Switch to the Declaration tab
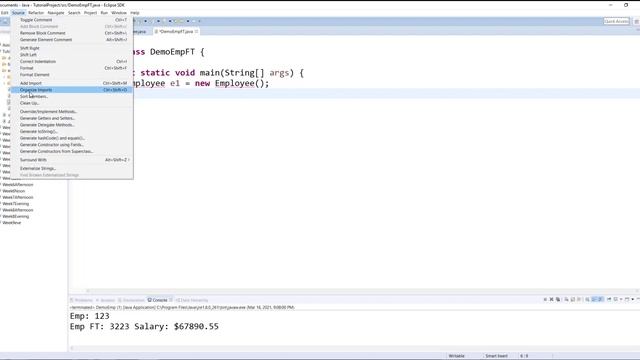The width and height of the screenshot is (640, 360). pyautogui.click(x=131, y=300)
